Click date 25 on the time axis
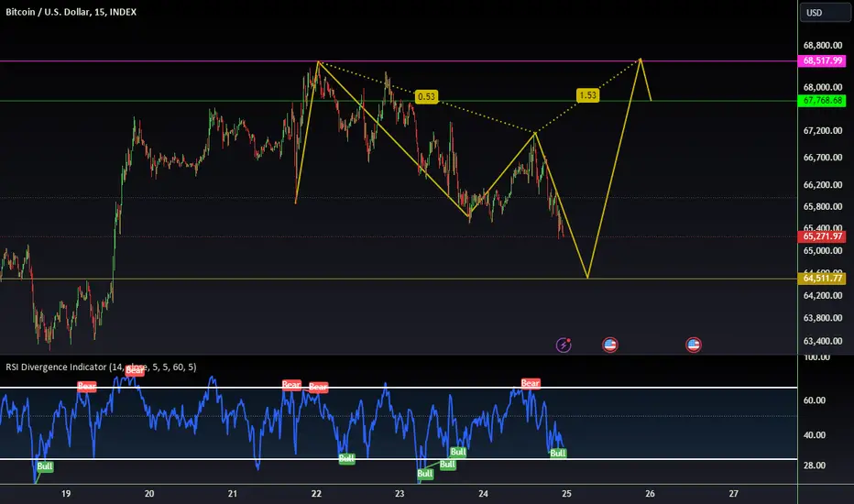854x504 pixels. pos(566,494)
